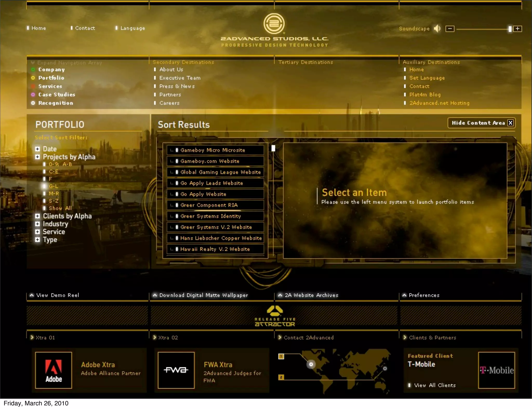
Task: Expand the Industry sort filter
Action: [37, 224]
